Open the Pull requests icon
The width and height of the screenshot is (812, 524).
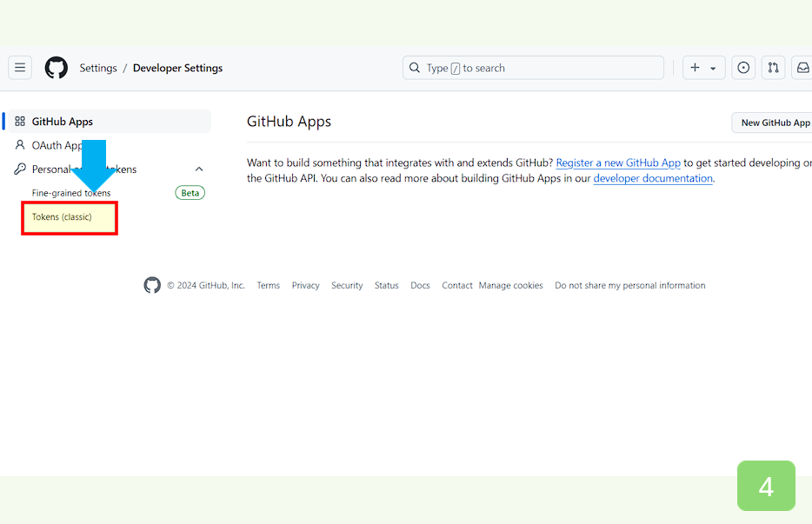pyautogui.click(x=773, y=68)
